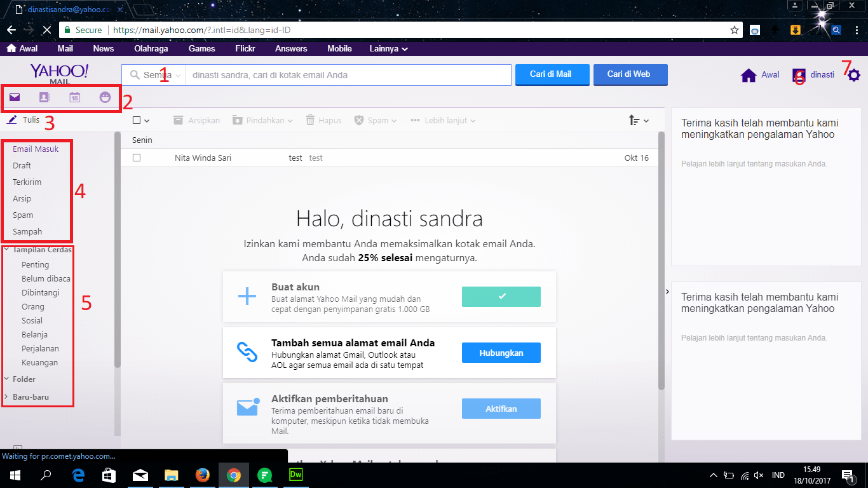Viewport: 868px width, 488px height.
Task: Open Dreamweaver from taskbar
Action: coord(295,475)
